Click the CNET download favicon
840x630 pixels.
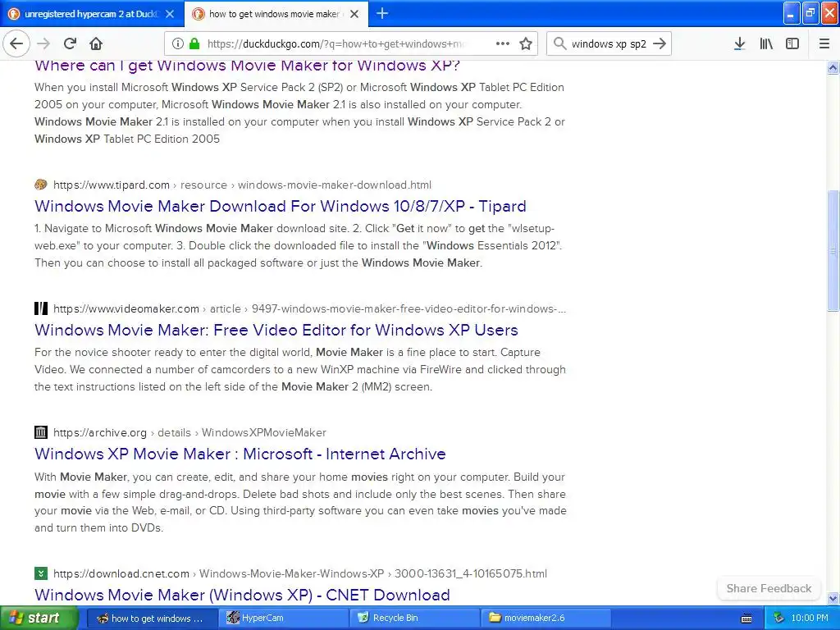[x=41, y=573]
